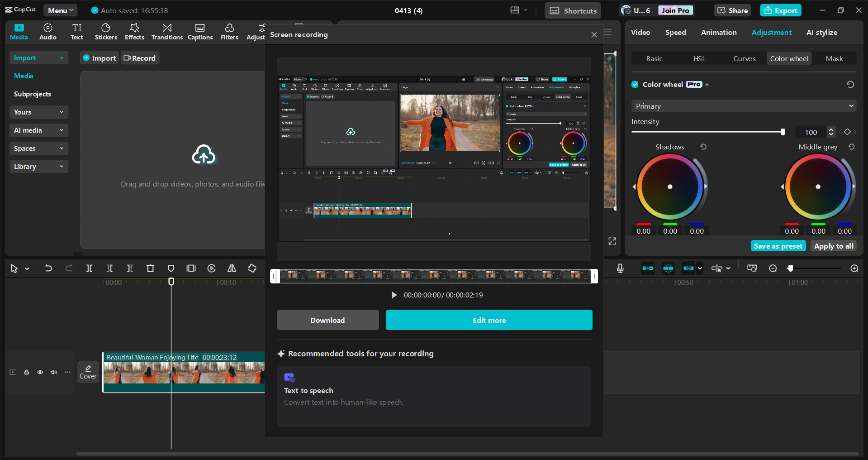Open the Stickers panel

coord(106,32)
